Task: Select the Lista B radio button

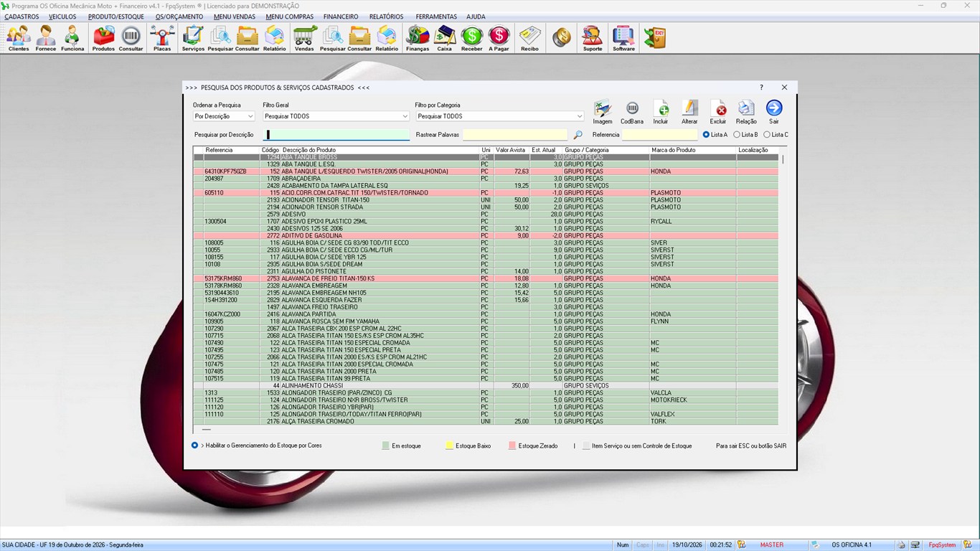Action: 737,135
